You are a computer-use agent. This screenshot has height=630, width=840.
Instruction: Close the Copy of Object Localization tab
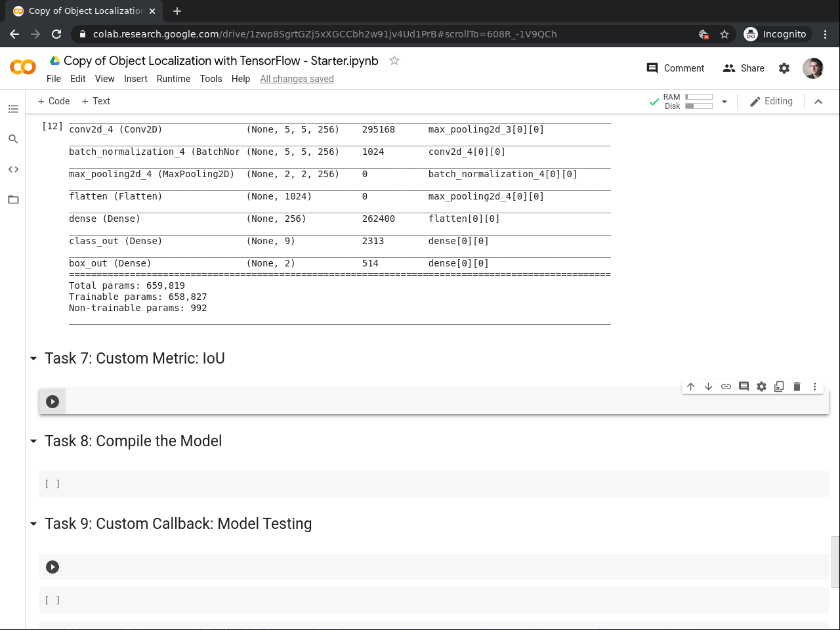tap(152, 11)
